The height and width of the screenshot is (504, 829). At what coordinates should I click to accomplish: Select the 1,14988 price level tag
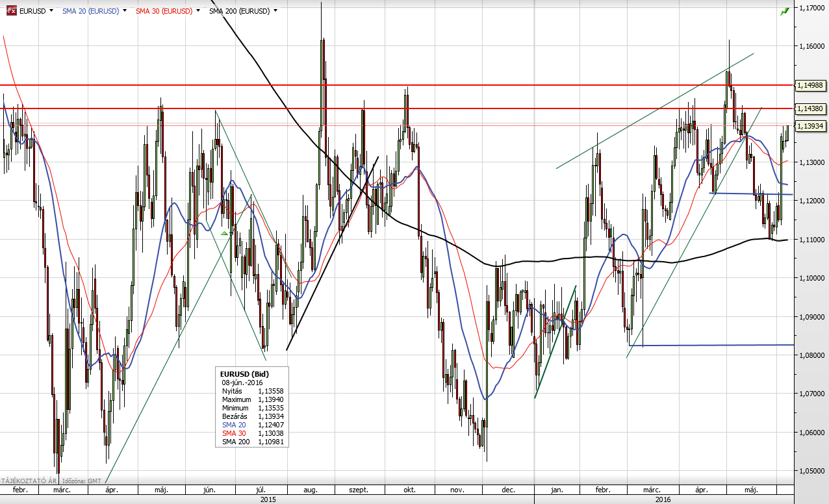click(x=810, y=85)
